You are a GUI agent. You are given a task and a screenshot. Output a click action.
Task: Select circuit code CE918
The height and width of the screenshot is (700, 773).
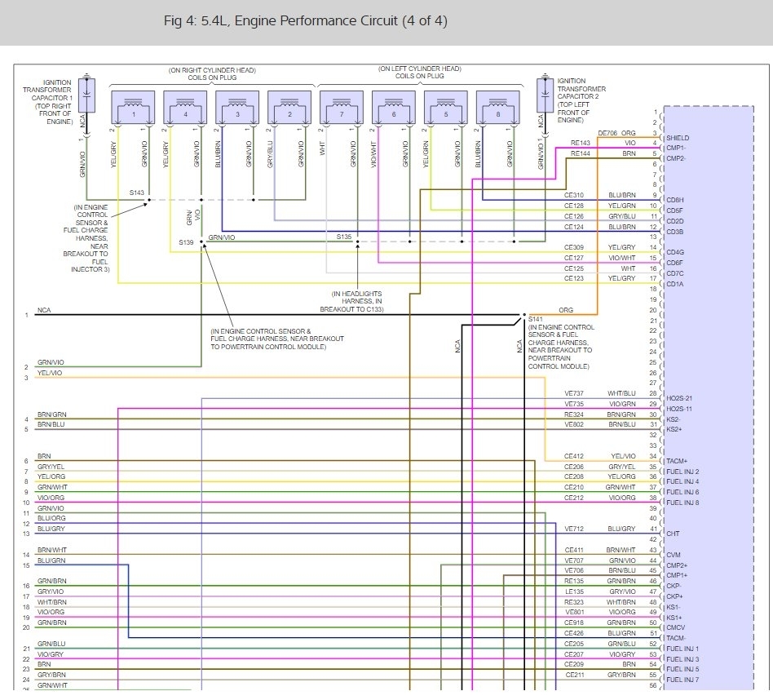pos(574,623)
